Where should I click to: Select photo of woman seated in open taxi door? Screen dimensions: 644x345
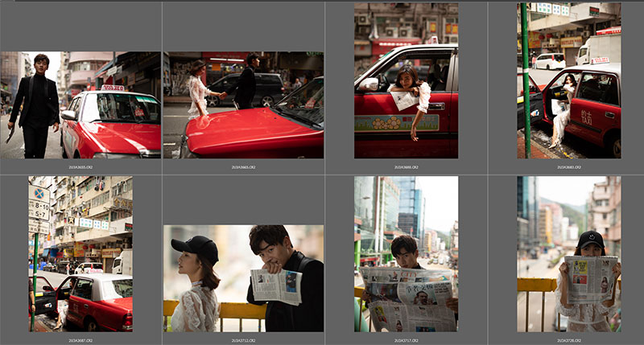[x=569, y=80]
